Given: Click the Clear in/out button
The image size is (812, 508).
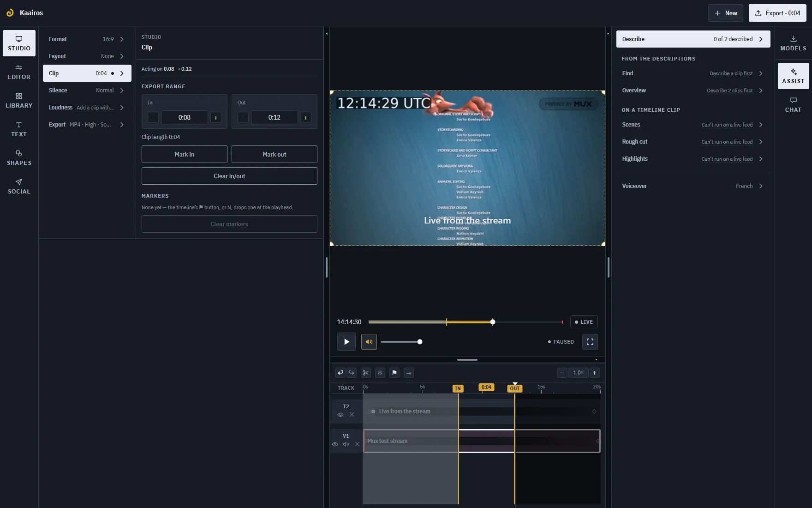Looking at the screenshot, I should point(229,176).
